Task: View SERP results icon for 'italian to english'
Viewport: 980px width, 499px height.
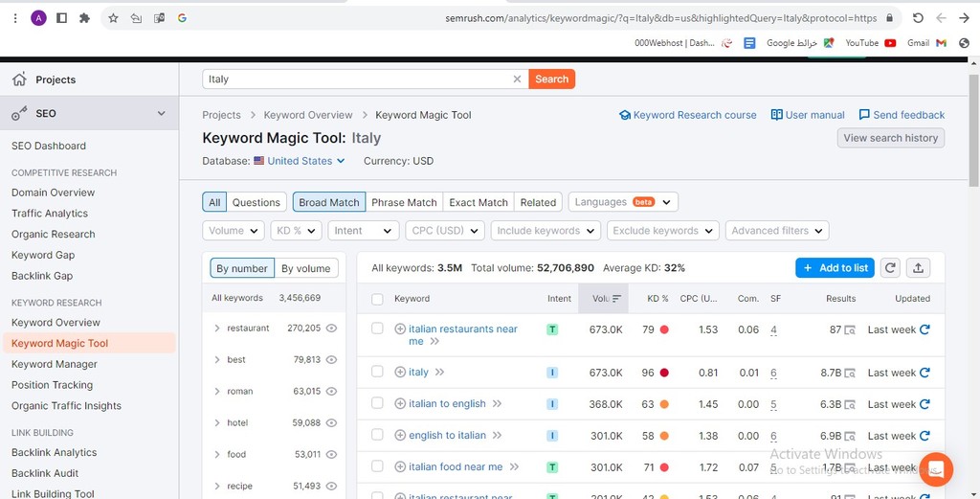Action: click(x=850, y=404)
